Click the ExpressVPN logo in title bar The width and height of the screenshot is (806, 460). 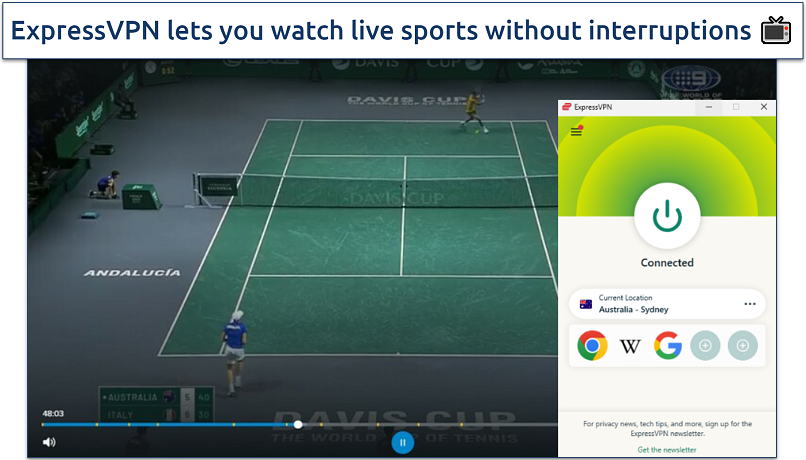pyautogui.click(x=566, y=107)
